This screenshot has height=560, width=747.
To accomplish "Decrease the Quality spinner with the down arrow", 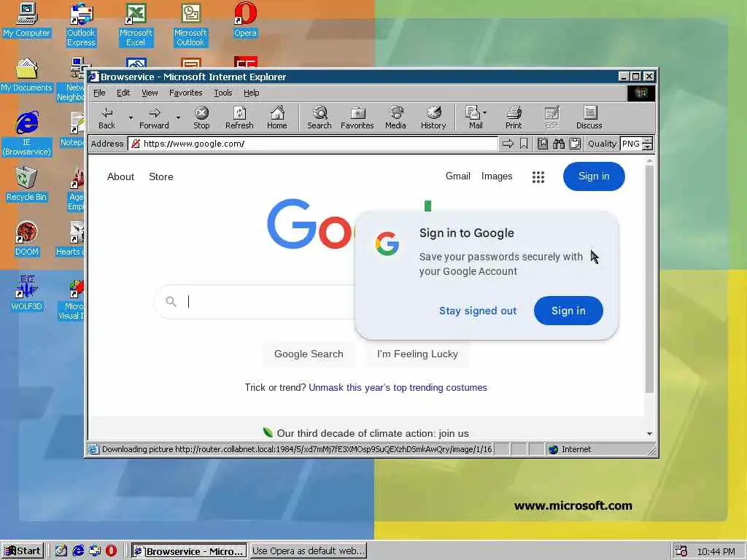I will [647, 147].
